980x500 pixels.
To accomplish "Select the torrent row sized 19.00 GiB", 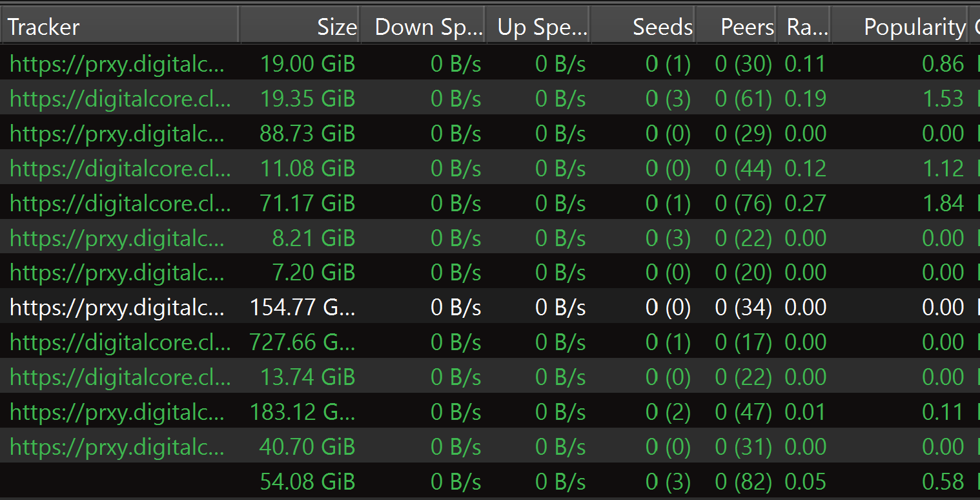I will click(x=307, y=64).
